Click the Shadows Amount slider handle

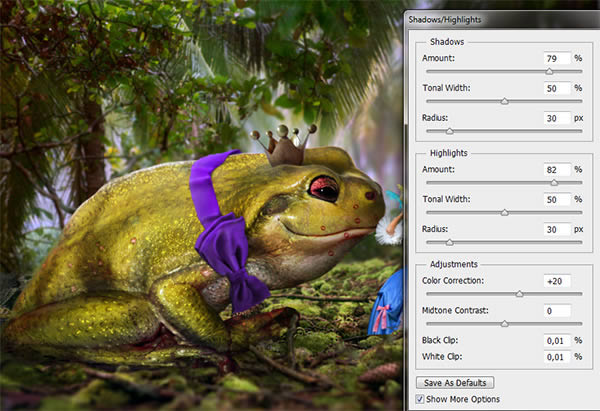tap(549, 71)
